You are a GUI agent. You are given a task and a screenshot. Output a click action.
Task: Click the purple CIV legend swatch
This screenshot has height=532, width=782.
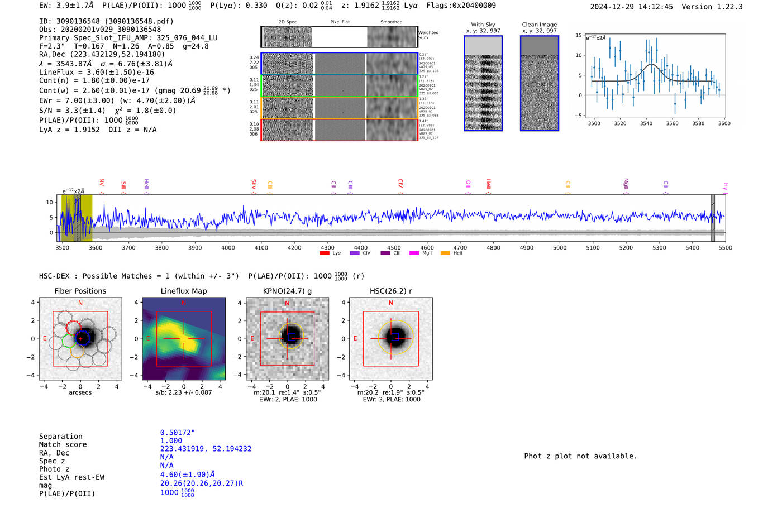(354, 253)
